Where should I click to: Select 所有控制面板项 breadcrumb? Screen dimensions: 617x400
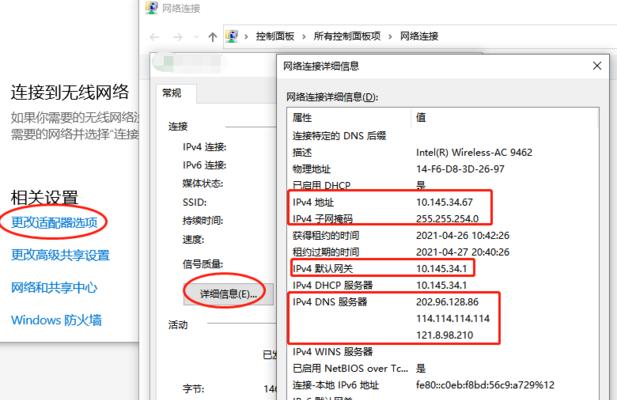tap(347, 36)
